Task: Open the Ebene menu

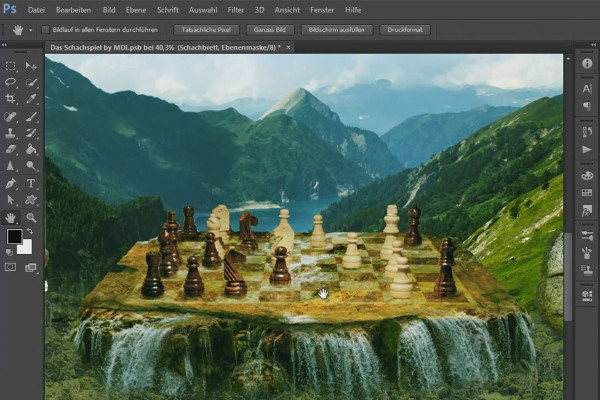Action: pyautogui.click(x=136, y=10)
